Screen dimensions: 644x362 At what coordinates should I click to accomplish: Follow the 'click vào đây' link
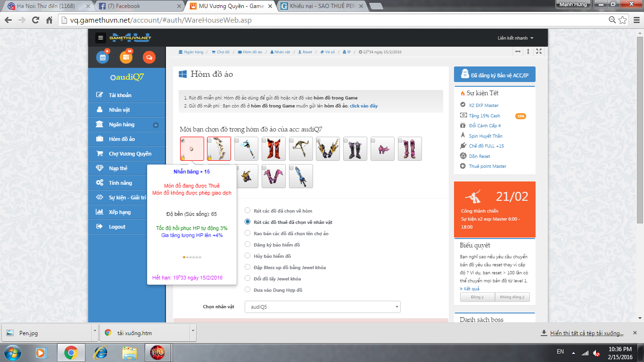pyautogui.click(x=363, y=106)
